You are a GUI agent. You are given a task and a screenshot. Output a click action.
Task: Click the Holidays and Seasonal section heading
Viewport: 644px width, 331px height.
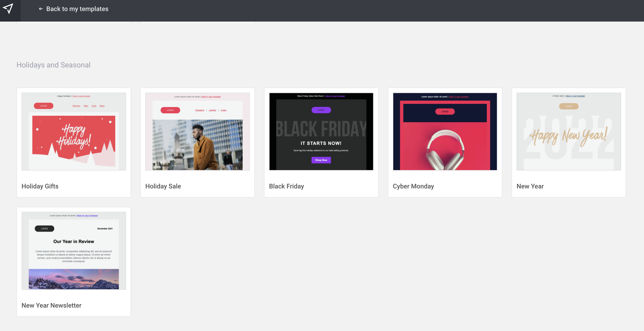click(x=54, y=65)
